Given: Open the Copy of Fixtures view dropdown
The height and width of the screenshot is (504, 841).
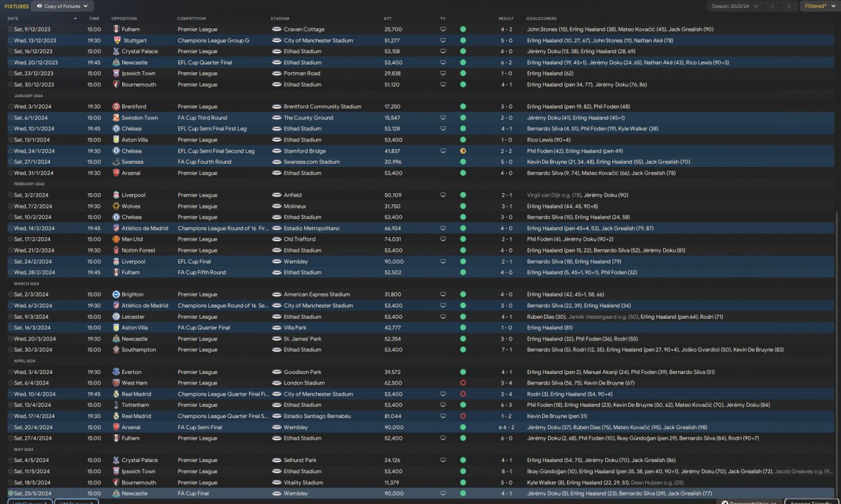Looking at the screenshot, I should [62, 6].
